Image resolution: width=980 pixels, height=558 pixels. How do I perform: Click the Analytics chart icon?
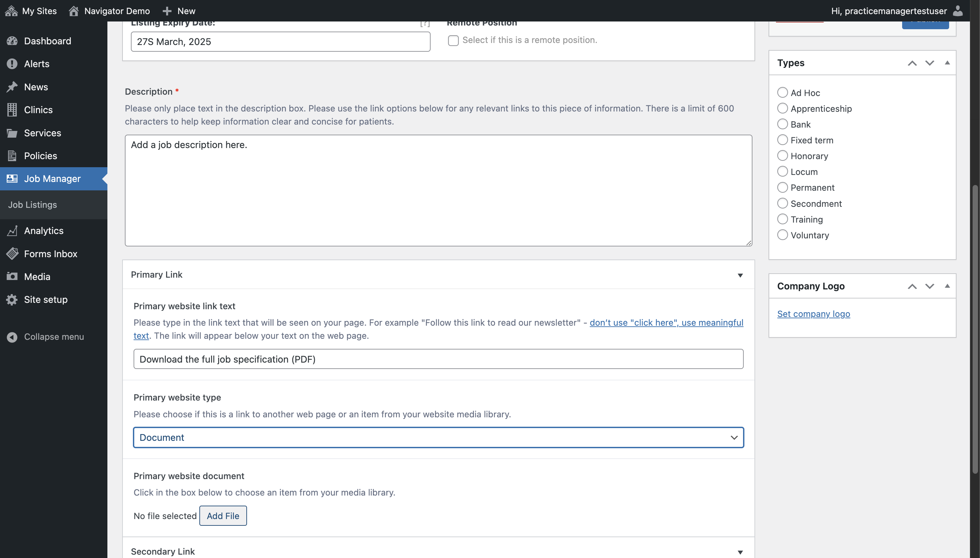pyautogui.click(x=12, y=231)
